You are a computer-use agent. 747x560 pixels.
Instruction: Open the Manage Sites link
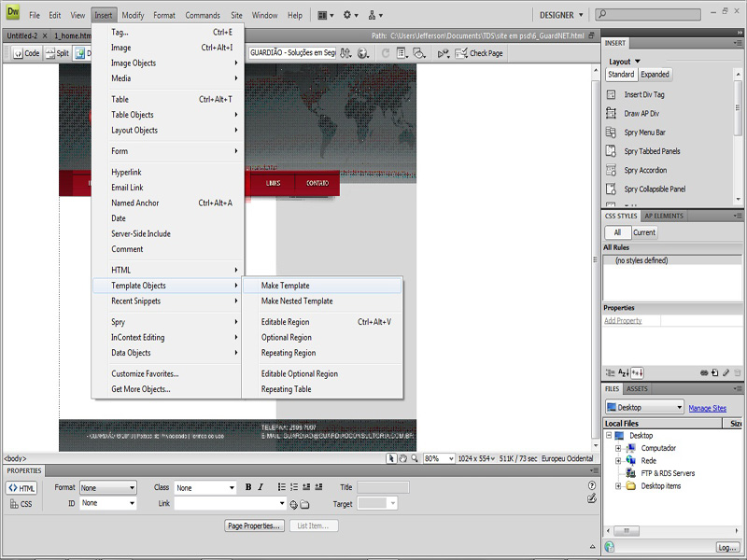707,408
